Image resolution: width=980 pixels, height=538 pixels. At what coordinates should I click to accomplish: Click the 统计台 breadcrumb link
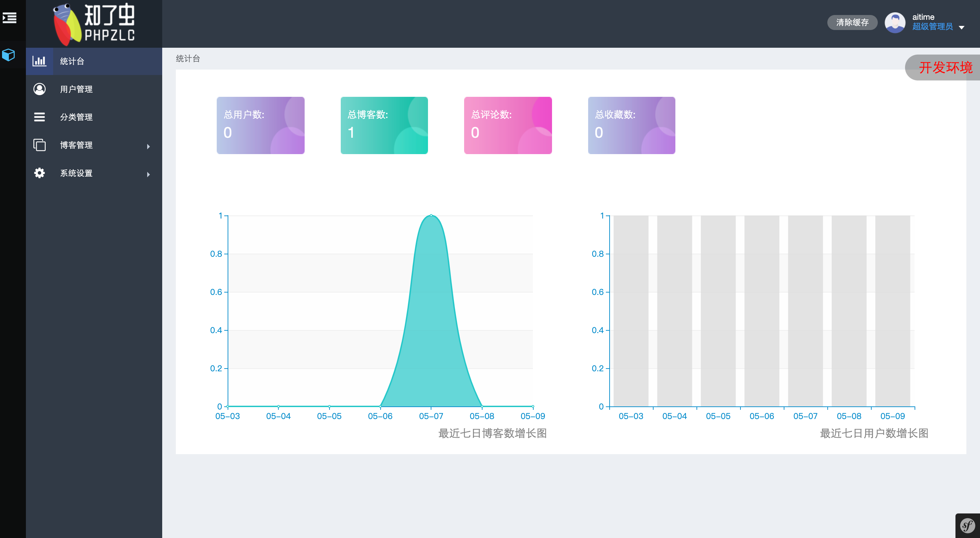click(187, 59)
